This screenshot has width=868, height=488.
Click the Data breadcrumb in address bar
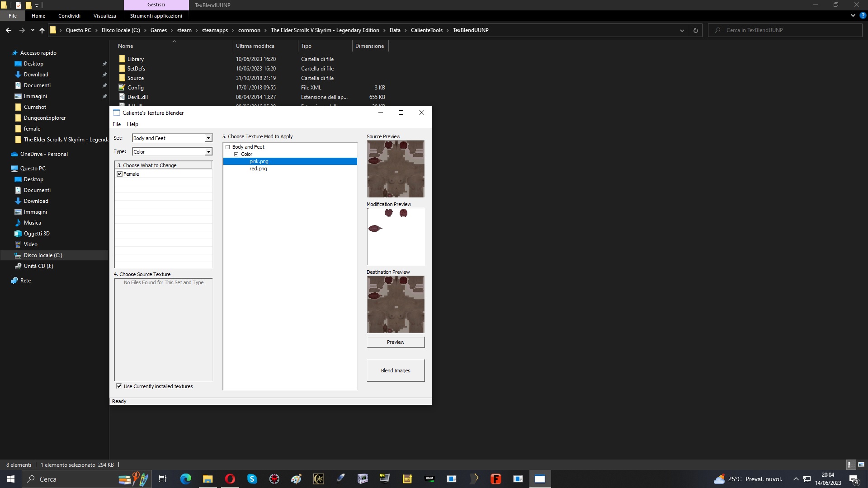click(x=395, y=30)
